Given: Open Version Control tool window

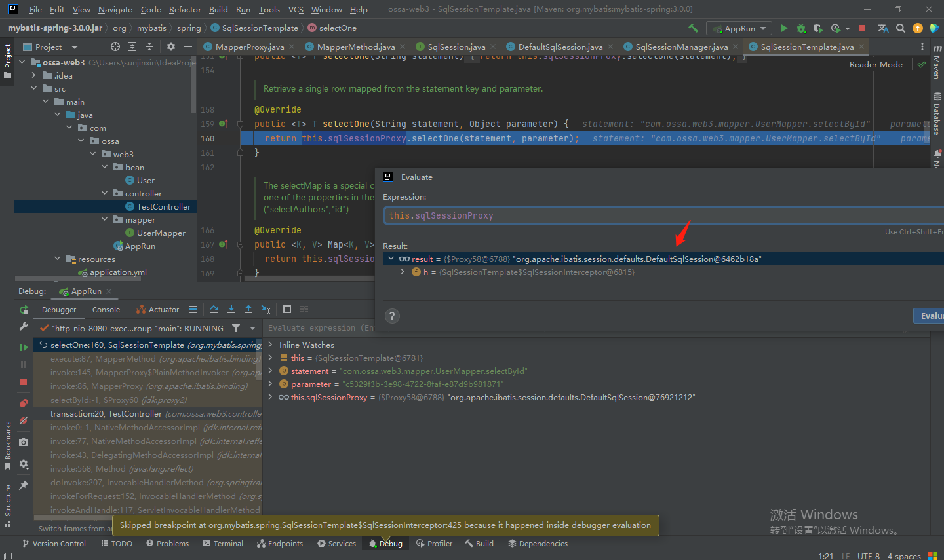Looking at the screenshot, I should [x=54, y=544].
